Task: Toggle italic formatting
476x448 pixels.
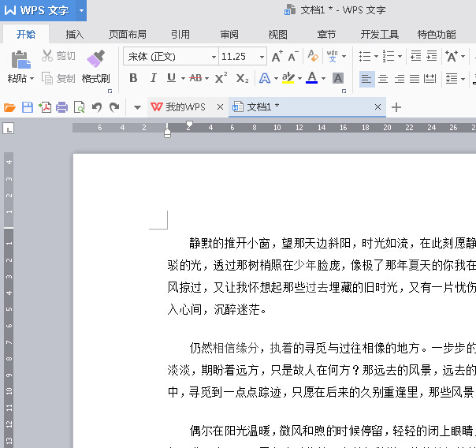Action: tap(154, 78)
